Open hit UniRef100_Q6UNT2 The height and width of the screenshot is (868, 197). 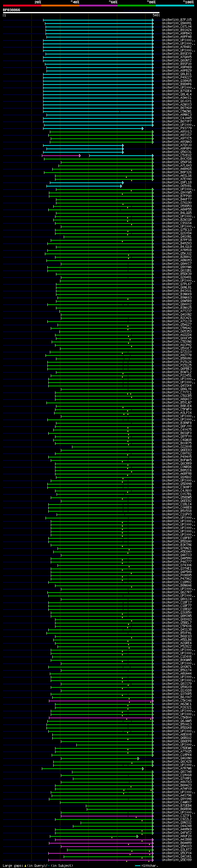[177, 61]
